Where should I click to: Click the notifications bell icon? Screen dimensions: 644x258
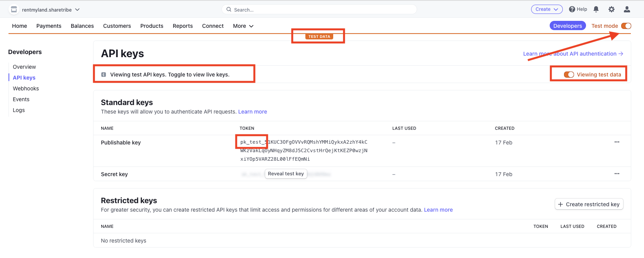596,9
